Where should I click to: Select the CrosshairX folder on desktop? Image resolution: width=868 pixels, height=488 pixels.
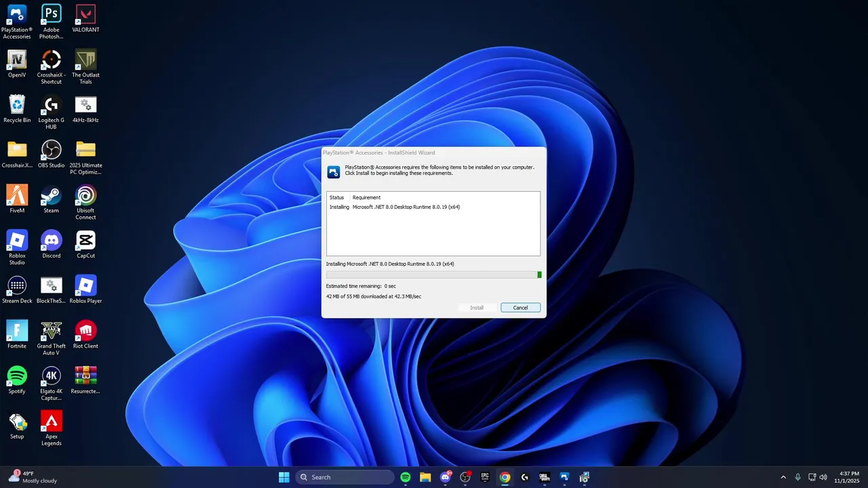click(x=17, y=154)
